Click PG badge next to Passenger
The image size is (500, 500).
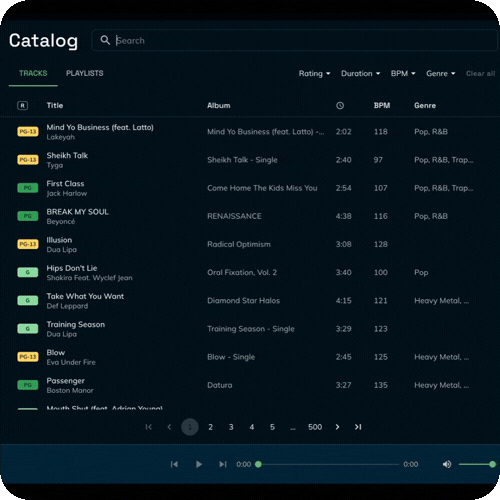pos(28,385)
